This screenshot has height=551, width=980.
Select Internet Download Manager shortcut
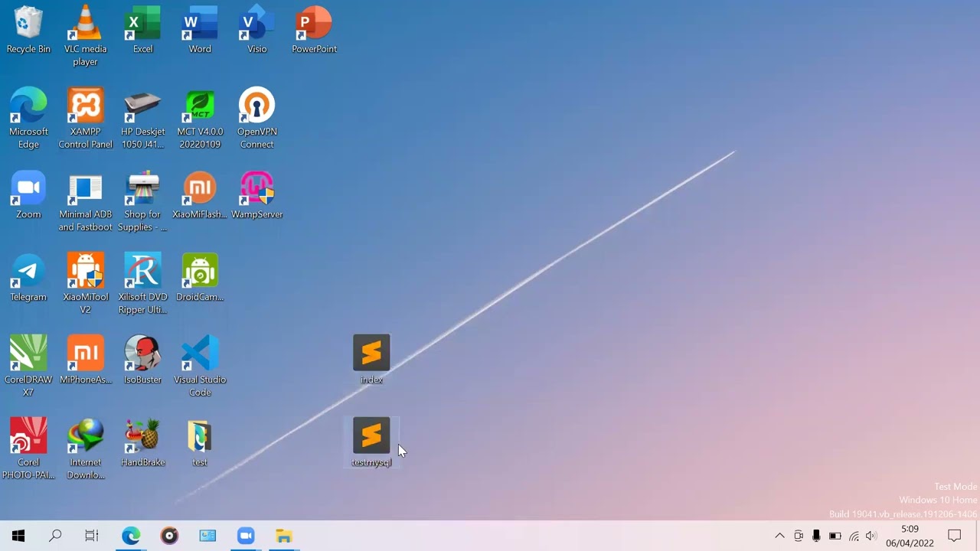[x=85, y=449]
